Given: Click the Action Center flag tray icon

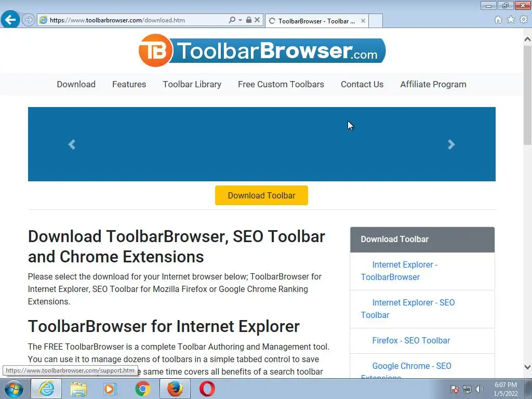Looking at the screenshot, I should [x=454, y=389].
